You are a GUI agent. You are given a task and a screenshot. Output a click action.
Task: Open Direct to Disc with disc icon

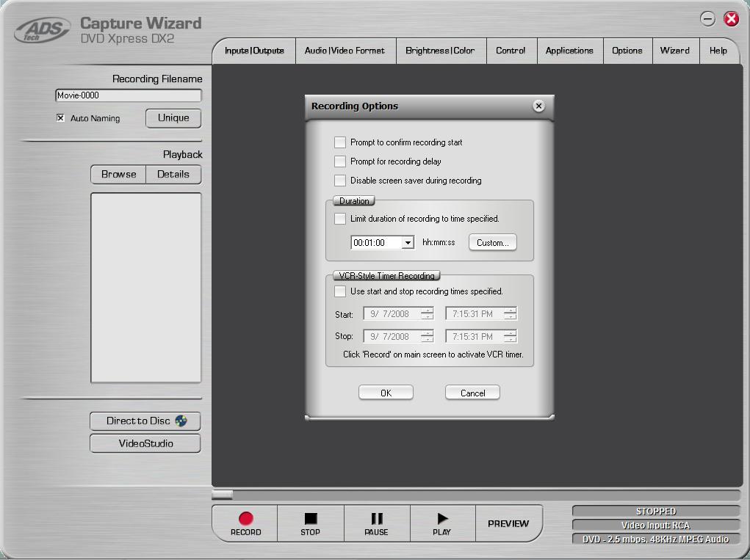coord(145,421)
